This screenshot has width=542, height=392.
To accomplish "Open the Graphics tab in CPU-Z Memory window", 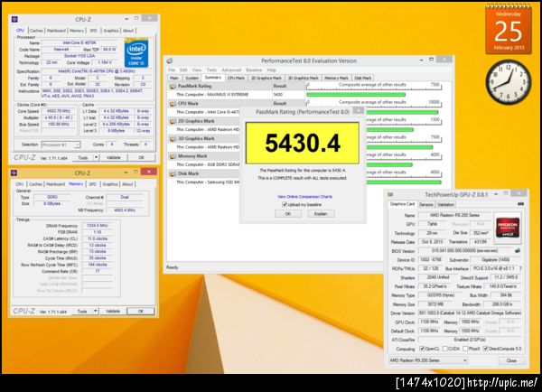I will (110, 184).
